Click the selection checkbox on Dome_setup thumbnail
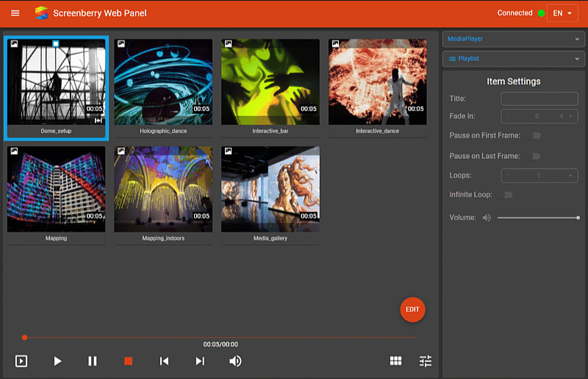The image size is (588, 379). tap(56, 44)
